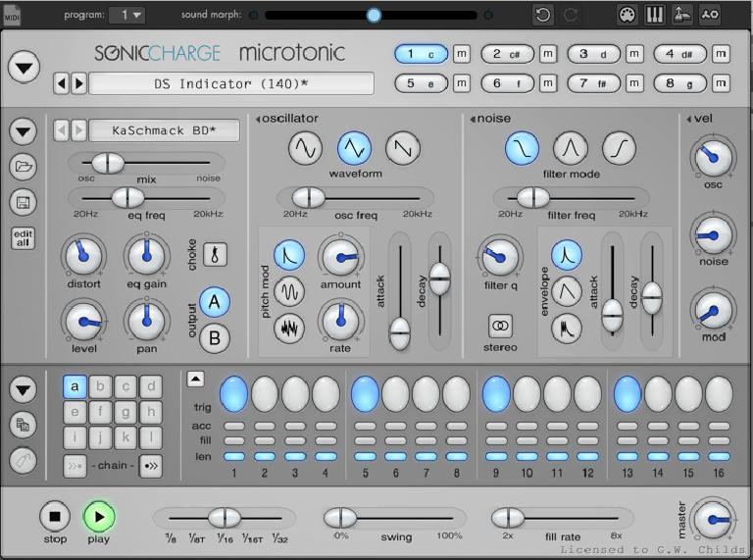Select drum channel 6 f
The image size is (753, 560).
click(x=508, y=83)
